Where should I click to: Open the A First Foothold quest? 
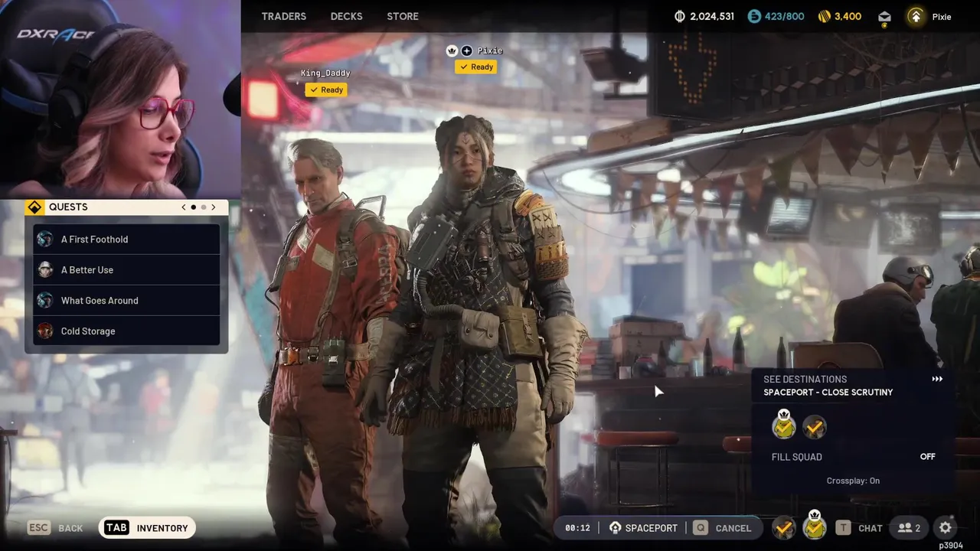coord(126,239)
